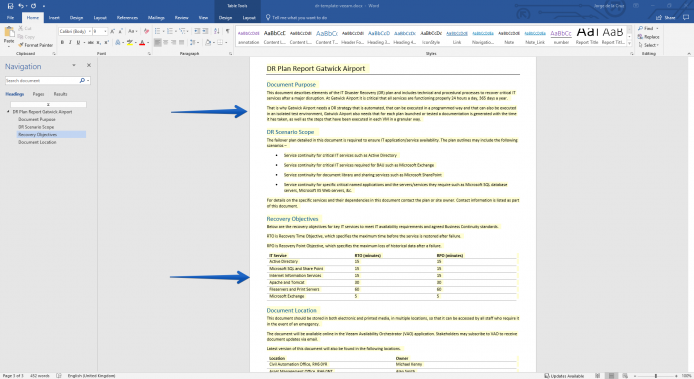Apply strikethrough formatting
Image resolution: width=694 pixels, height=379 pixels.
90,43
